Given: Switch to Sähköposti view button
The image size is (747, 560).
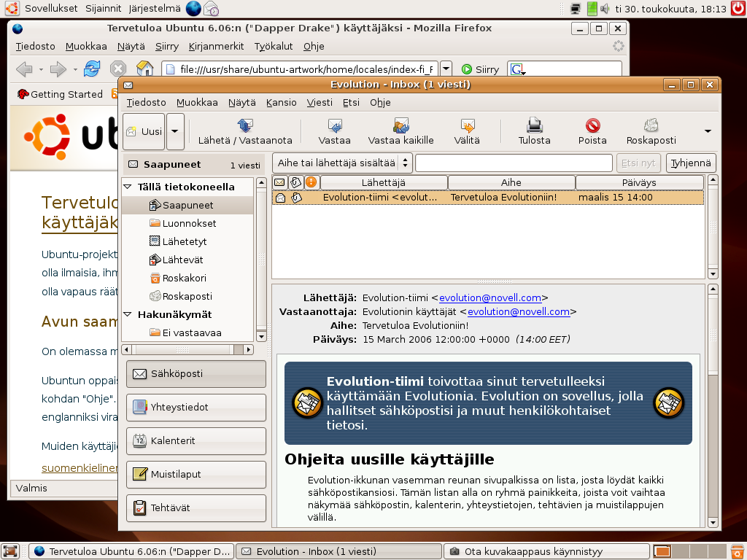Looking at the screenshot, I should pyautogui.click(x=196, y=374).
